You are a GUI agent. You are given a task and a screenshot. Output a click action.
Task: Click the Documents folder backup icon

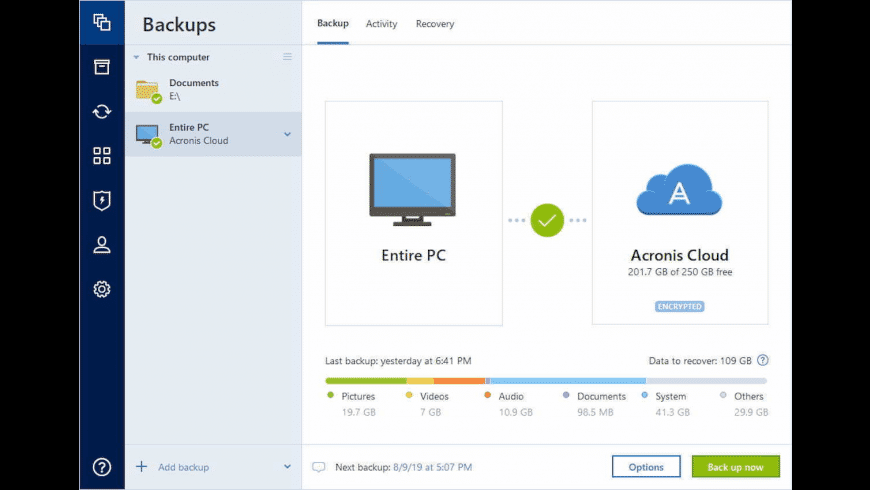click(148, 90)
